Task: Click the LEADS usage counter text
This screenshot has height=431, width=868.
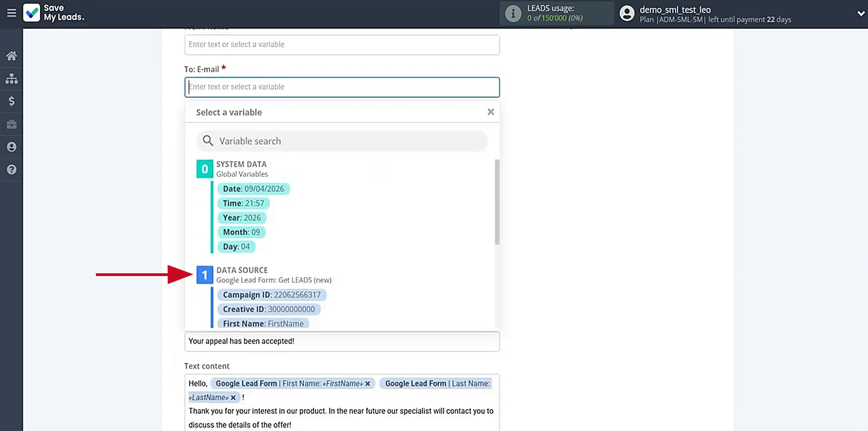Action: pos(555,18)
